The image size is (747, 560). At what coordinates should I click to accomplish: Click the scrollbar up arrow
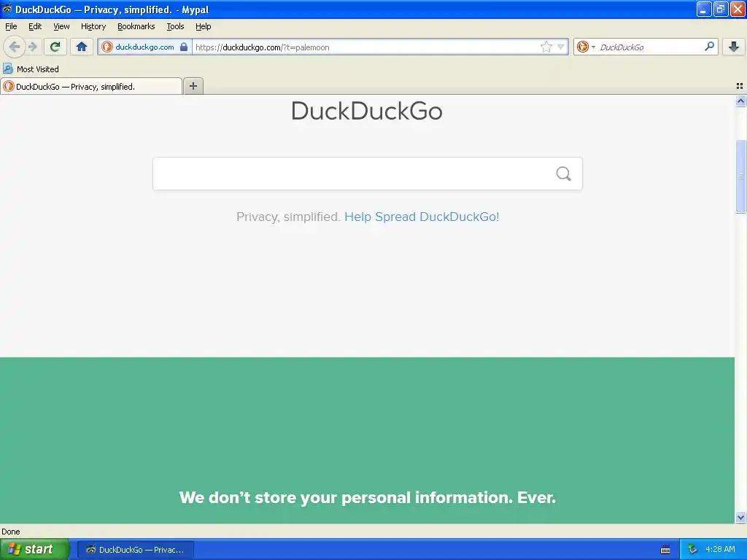(740, 101)
